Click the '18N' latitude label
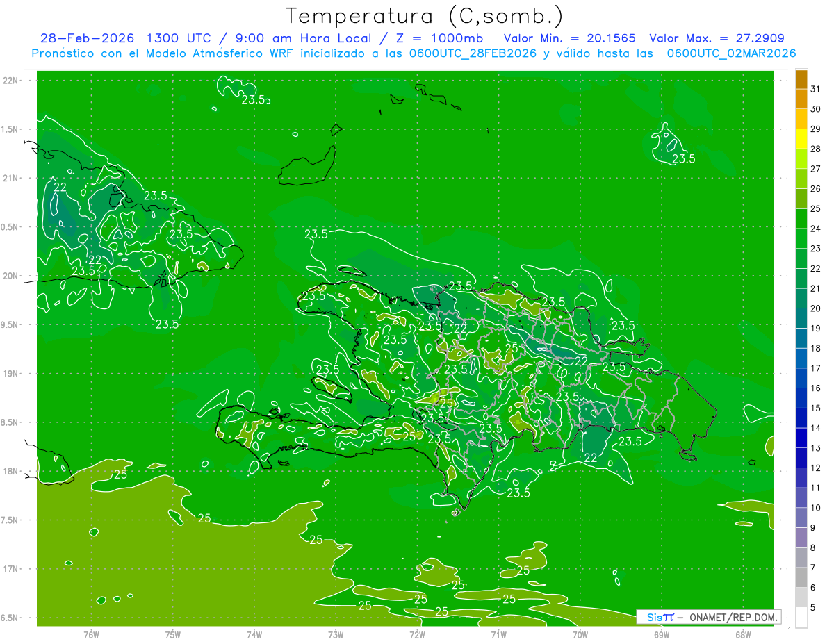The height and width of the screenshot is (644, 834). click(x=12, y=472)
